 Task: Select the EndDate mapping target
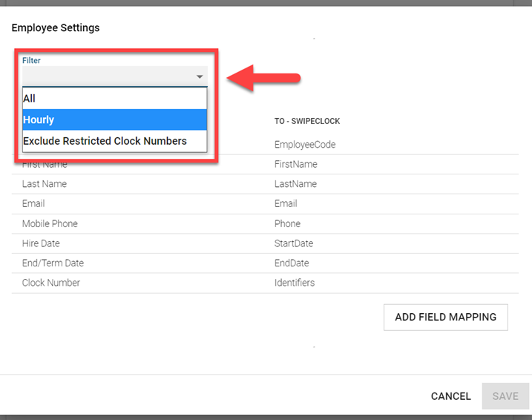click(x=292, y=263)
